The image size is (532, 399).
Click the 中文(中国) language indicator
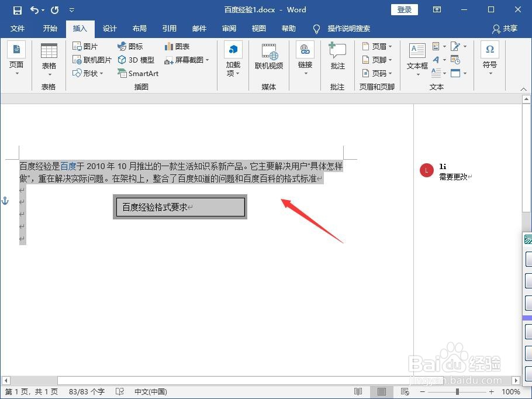pyautogui.click(x=151, y=392)
